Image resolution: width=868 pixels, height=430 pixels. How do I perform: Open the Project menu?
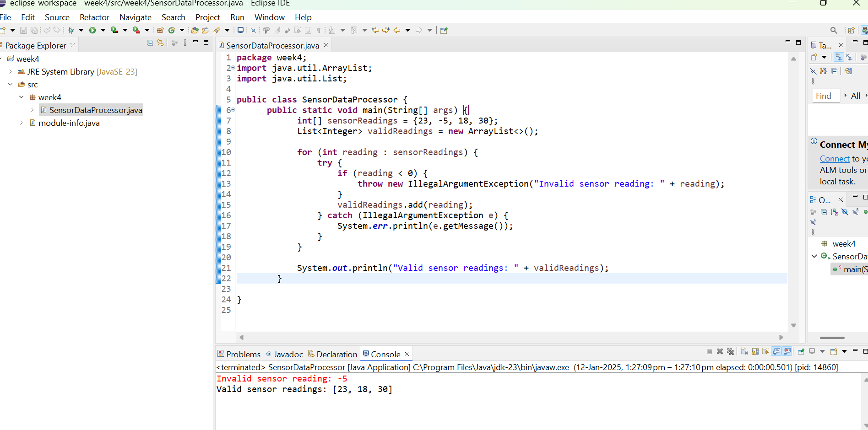click(208, 17)
